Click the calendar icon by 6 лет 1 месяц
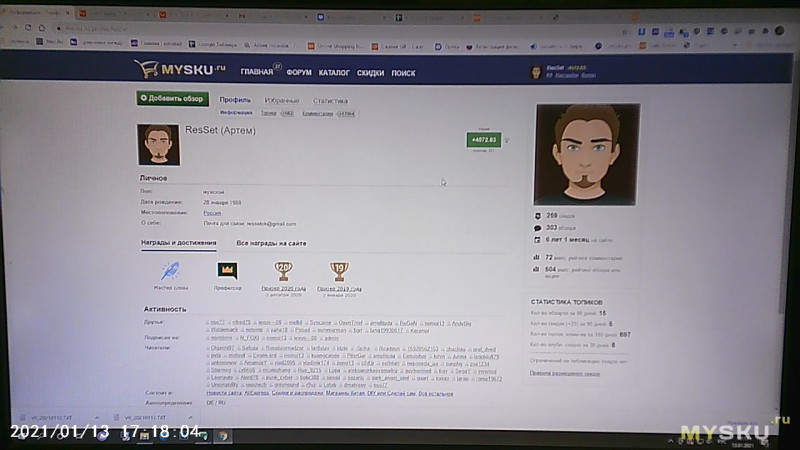 point(537,239)
